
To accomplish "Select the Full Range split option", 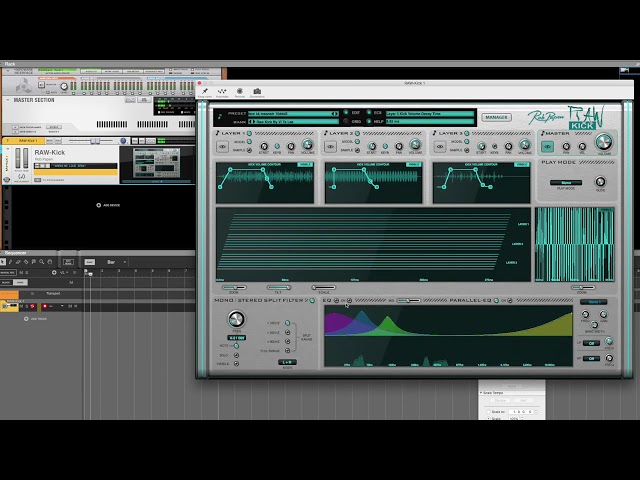I will coord(288,351).
